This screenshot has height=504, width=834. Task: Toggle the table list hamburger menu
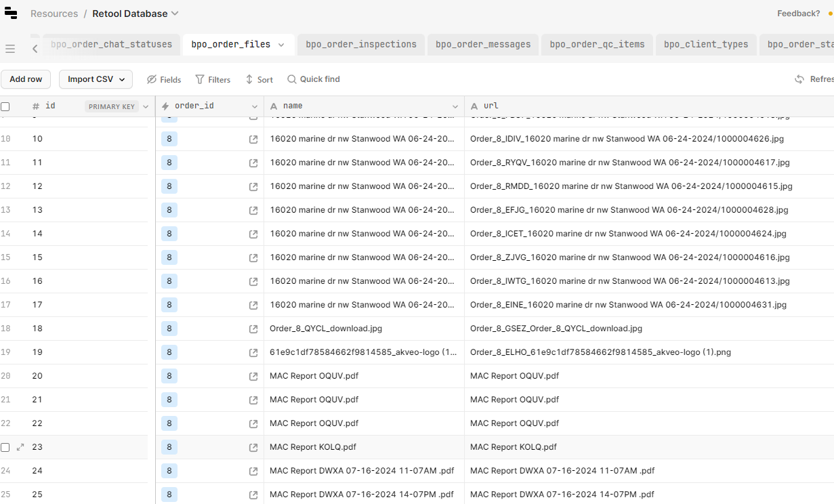(10, 49)
